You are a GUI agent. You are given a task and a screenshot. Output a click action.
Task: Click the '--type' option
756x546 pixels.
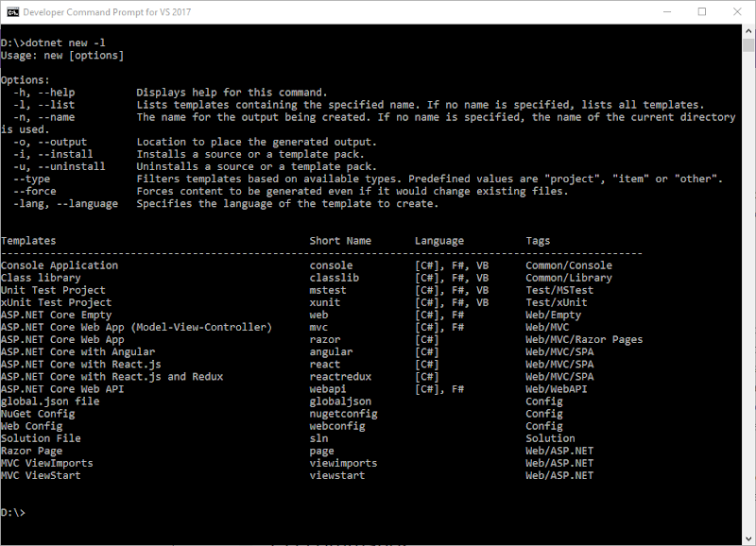(31, 179)
